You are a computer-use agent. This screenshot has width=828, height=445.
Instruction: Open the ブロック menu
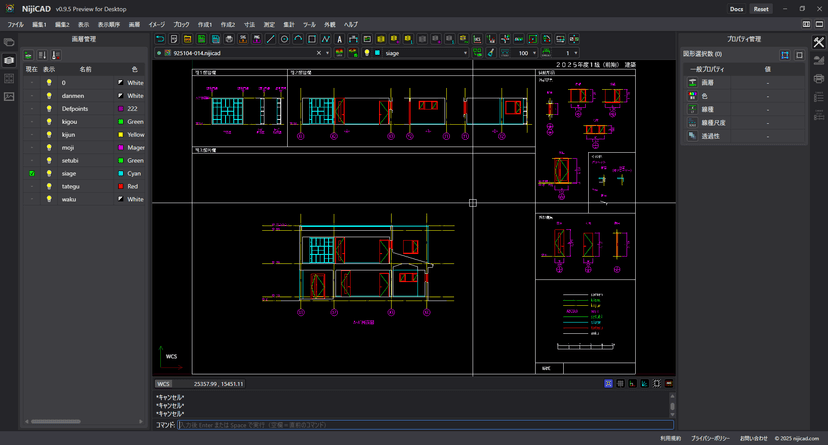click(181, 24)
